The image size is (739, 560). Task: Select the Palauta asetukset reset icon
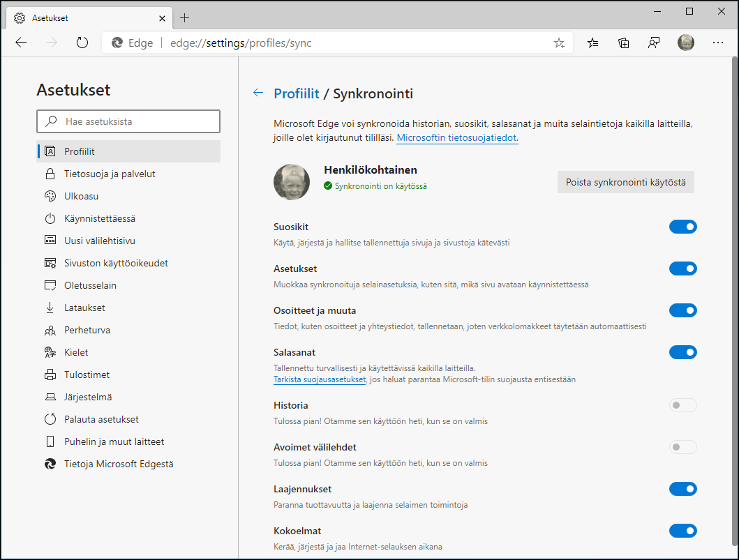(x=50, y=419)
